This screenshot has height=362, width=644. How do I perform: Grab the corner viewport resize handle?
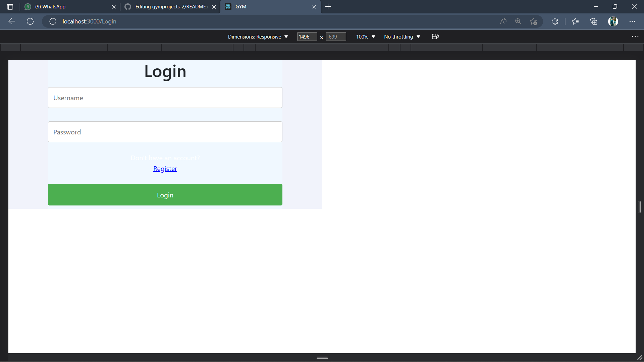(640, 358)
